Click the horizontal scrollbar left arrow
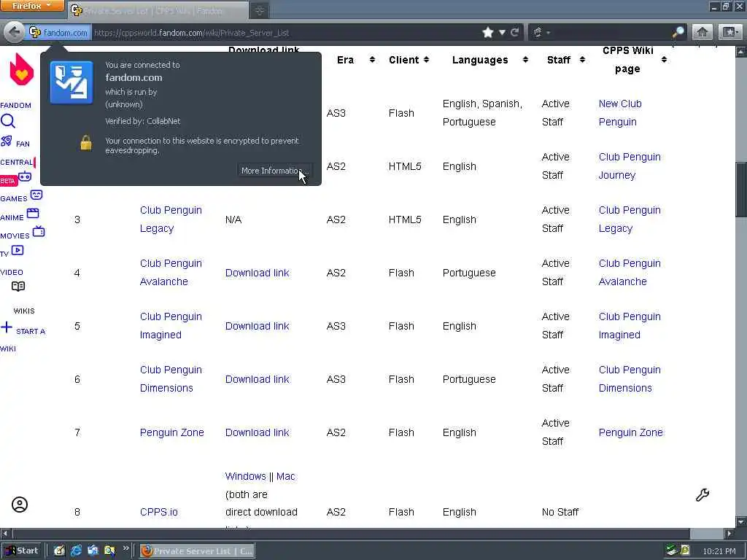 5,533
